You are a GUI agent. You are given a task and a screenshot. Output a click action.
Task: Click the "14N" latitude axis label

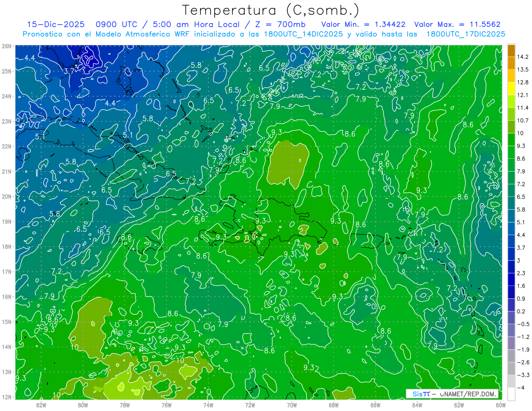(x=7, y=347)
